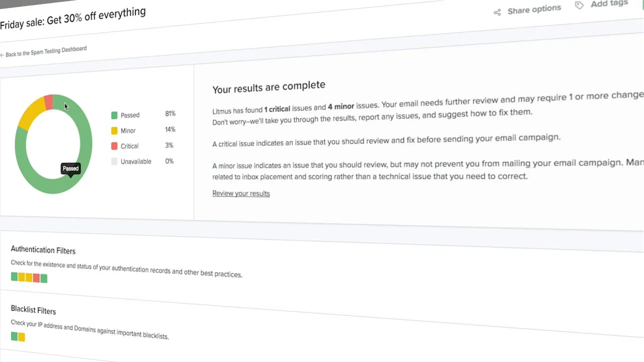The width and height of the screenshot is (644, 362).
Task: Click the Add tags label icon
Action: pos(580,5)
